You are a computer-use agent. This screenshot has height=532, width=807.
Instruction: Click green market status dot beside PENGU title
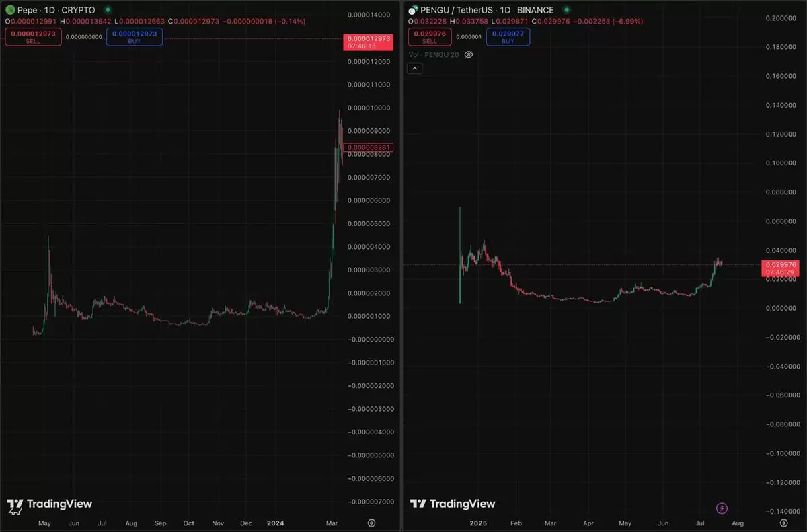click(x=567, y=10)
